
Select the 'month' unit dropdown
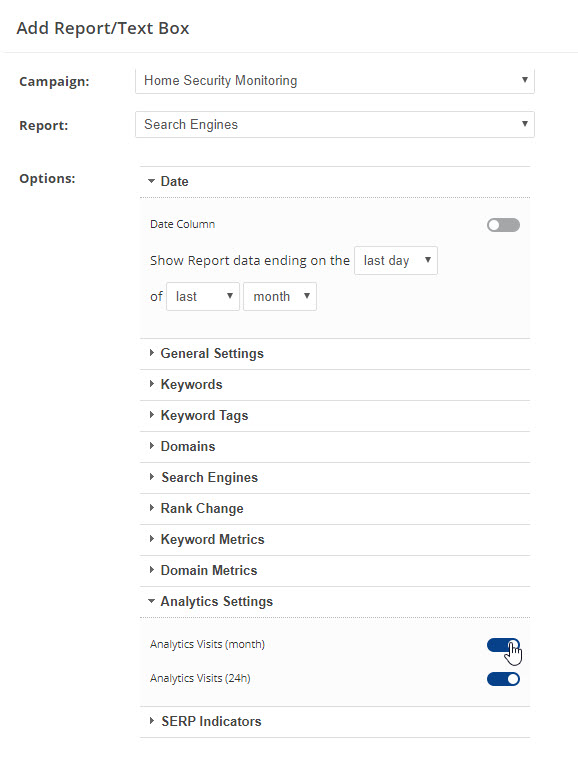tap(280, 296)
